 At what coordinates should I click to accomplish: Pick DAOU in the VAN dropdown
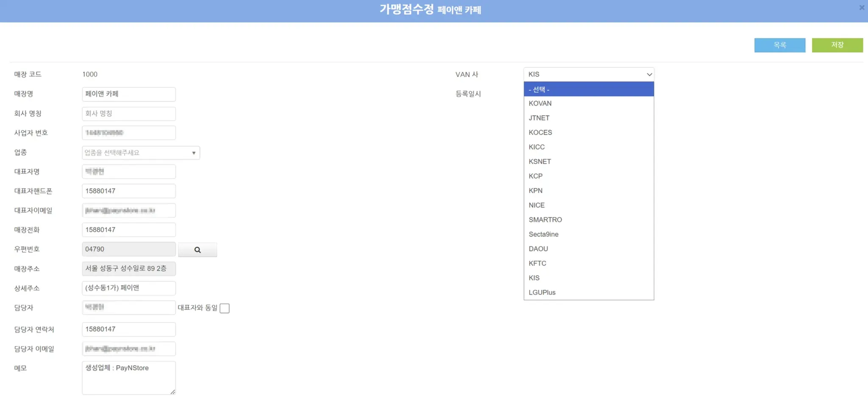[x=589, y=249]
